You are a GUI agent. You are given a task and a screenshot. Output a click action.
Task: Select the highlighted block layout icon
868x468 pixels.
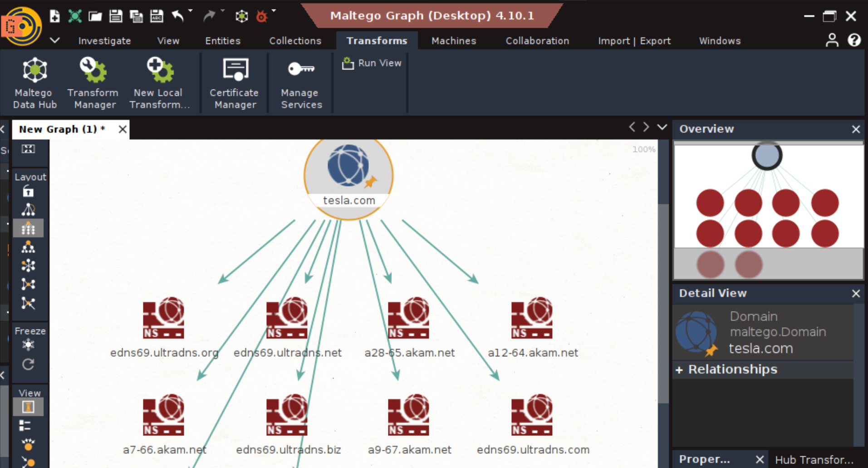click(28, 228)
